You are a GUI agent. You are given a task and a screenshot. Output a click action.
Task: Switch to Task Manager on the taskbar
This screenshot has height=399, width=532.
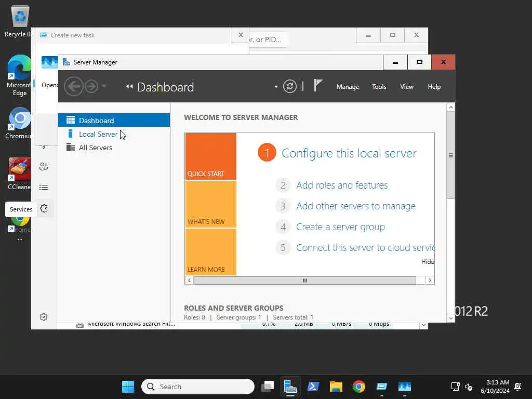(x=404, y=387)
